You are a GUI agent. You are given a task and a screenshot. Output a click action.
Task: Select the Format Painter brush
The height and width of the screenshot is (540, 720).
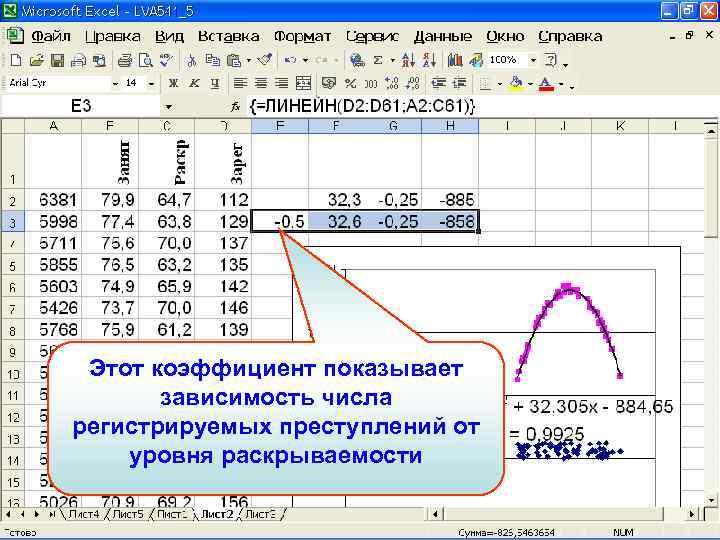(264, 60)
